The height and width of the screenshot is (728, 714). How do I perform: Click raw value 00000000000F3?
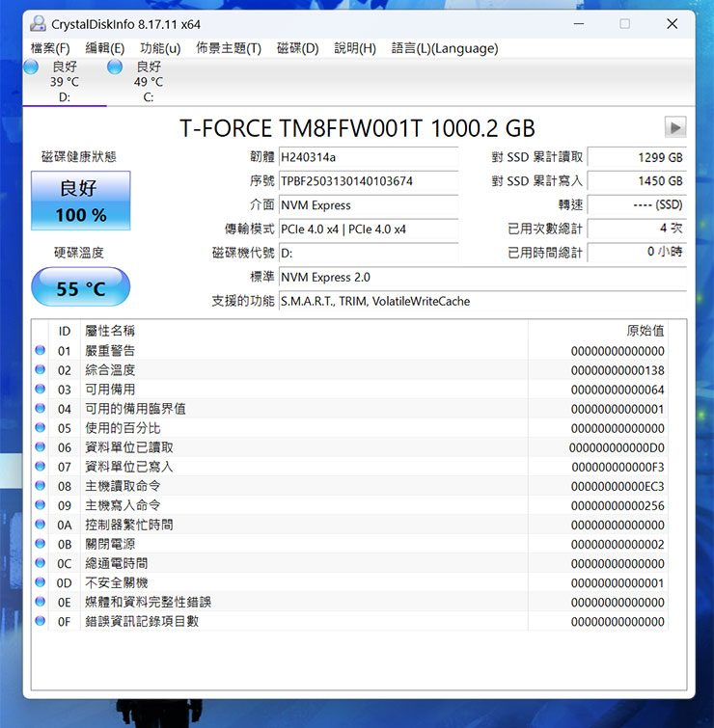618,467
